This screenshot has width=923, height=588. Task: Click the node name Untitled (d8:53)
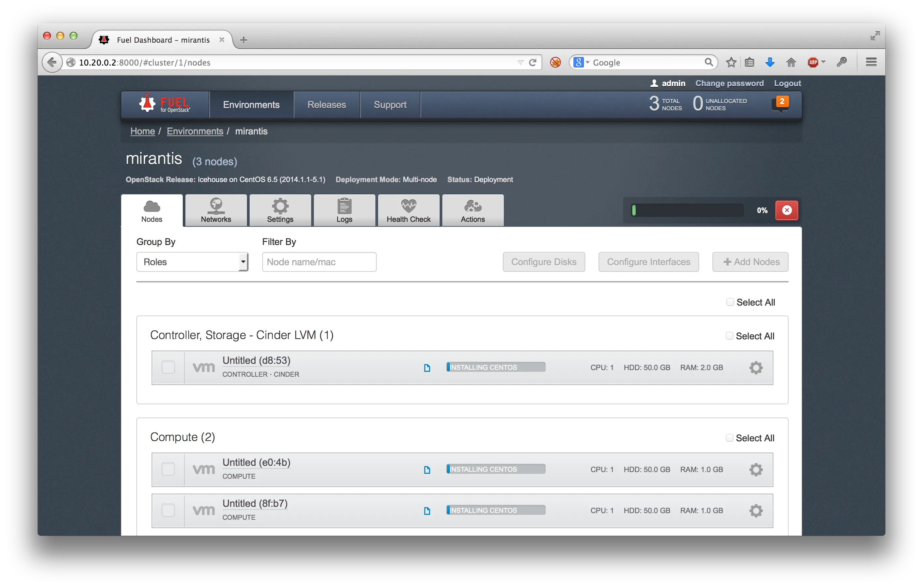256,360
